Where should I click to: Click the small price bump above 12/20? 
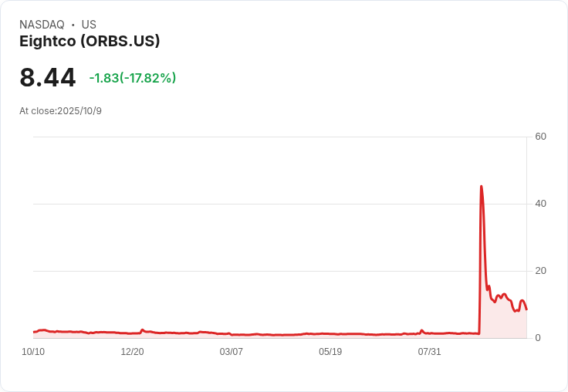tap(143, 329)
